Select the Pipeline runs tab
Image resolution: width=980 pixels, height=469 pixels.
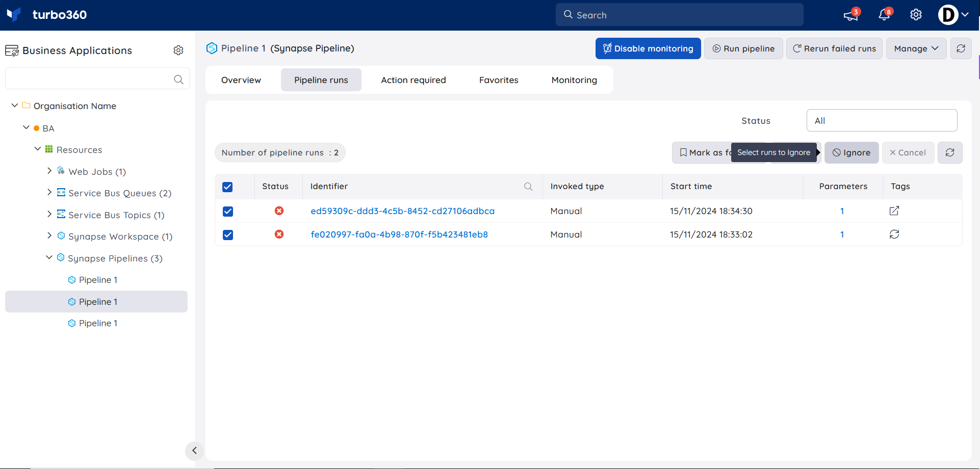321,80
